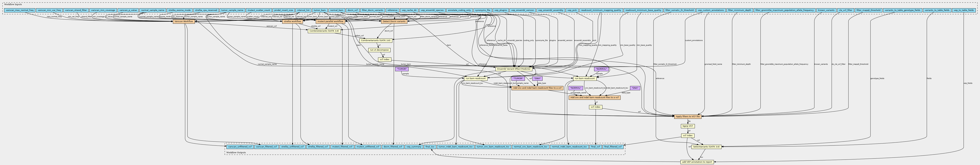Click the varscan_unfiltered_vcf output node
Viewport: 980px width, 165px height.
[240, 146]
